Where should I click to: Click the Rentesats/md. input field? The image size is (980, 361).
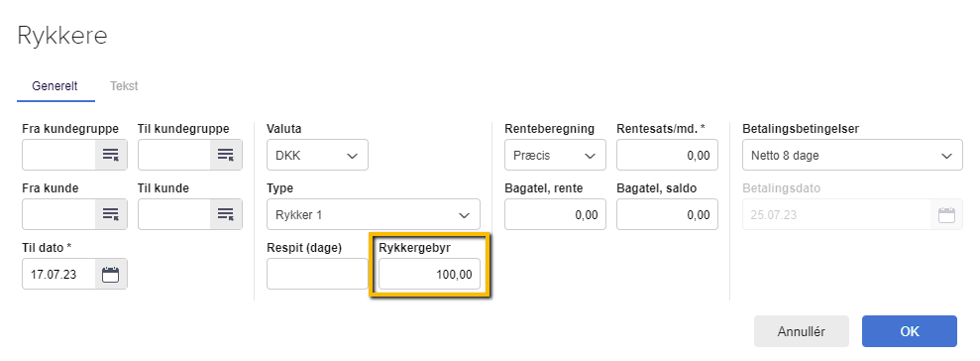667,155
